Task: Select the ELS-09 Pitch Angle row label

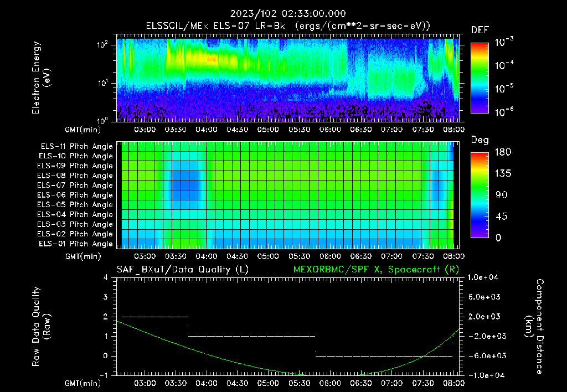Action: pyautogui.click(x=75, y=166)
